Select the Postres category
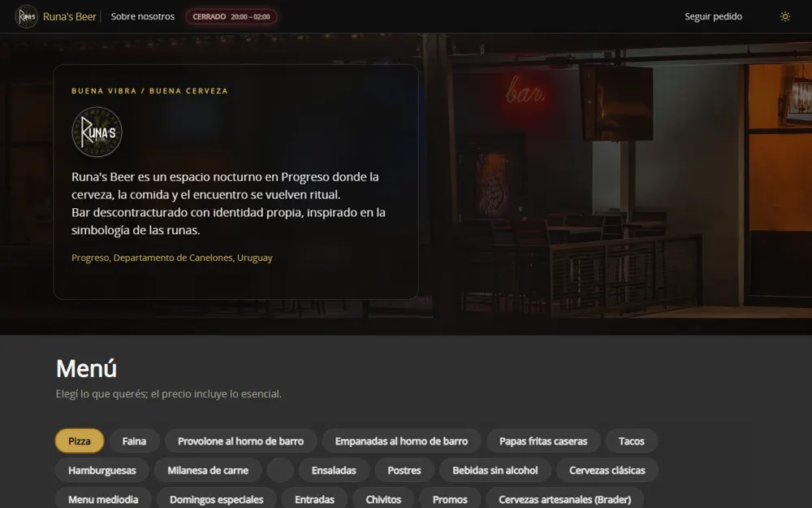Viewport: 812px width, 508px height. tap(404, 470)
